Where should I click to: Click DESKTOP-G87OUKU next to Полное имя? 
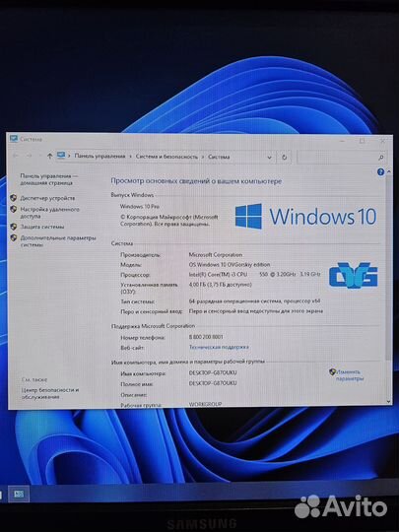coord(213,383)
